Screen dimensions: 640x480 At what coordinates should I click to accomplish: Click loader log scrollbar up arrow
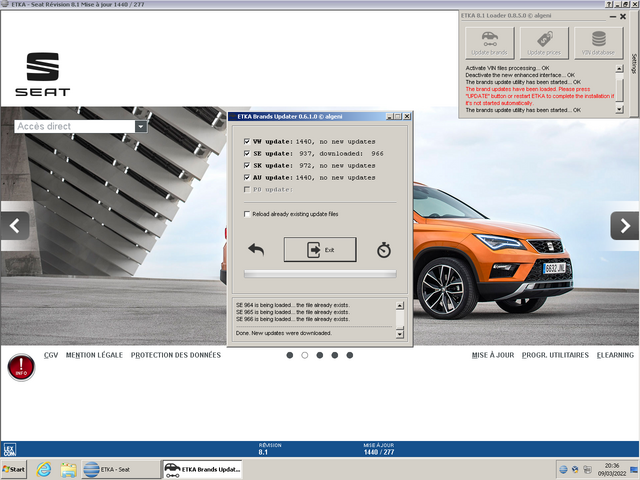(x=619, y=69)
